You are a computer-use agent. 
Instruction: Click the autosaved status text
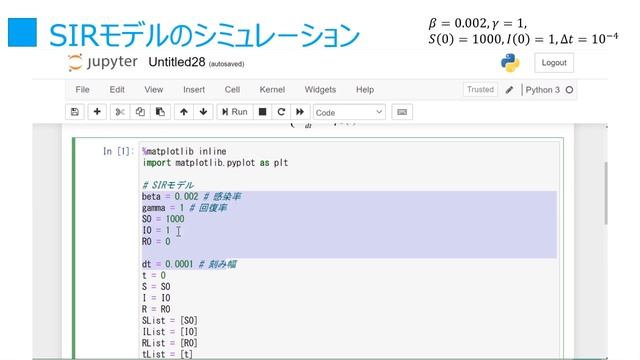(227, 64)
